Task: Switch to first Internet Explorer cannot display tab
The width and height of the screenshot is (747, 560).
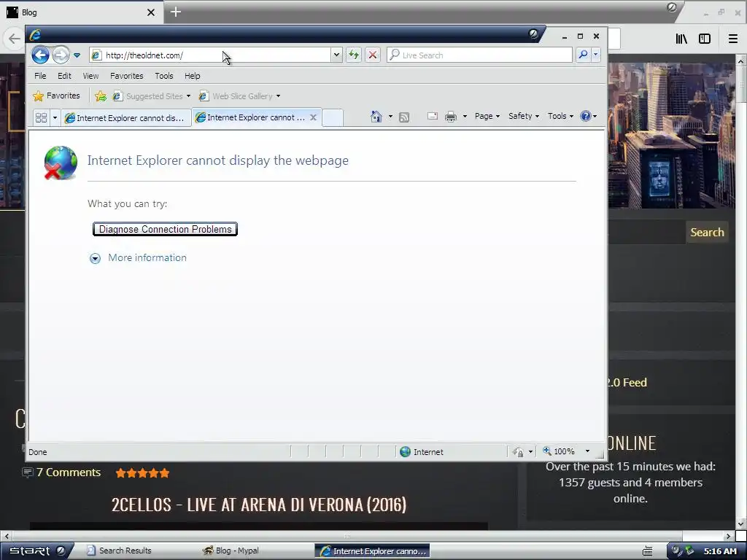Action: (125, 117)
